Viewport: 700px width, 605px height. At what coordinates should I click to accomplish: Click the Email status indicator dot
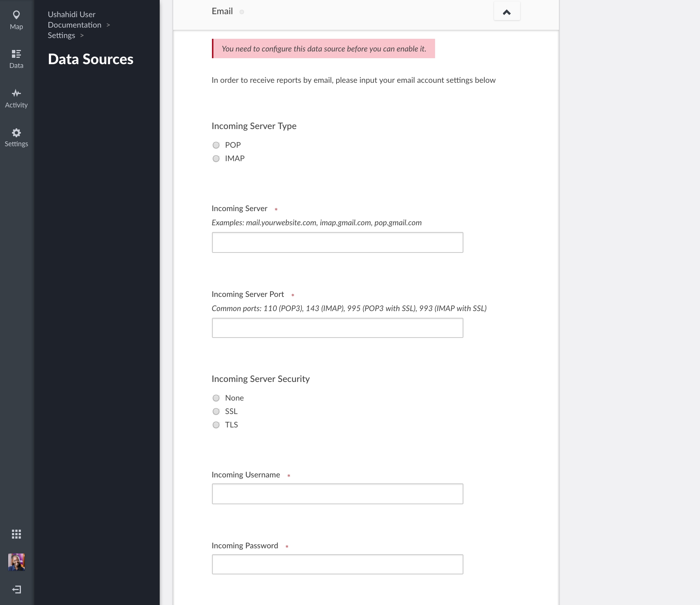click(x=242, y=12)
